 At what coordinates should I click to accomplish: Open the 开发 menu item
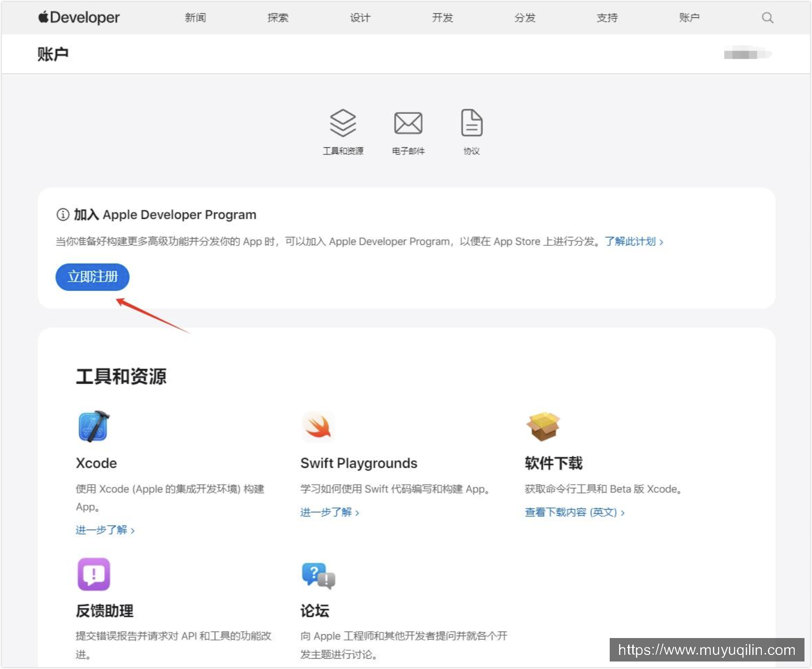click(x=442, y=18)
